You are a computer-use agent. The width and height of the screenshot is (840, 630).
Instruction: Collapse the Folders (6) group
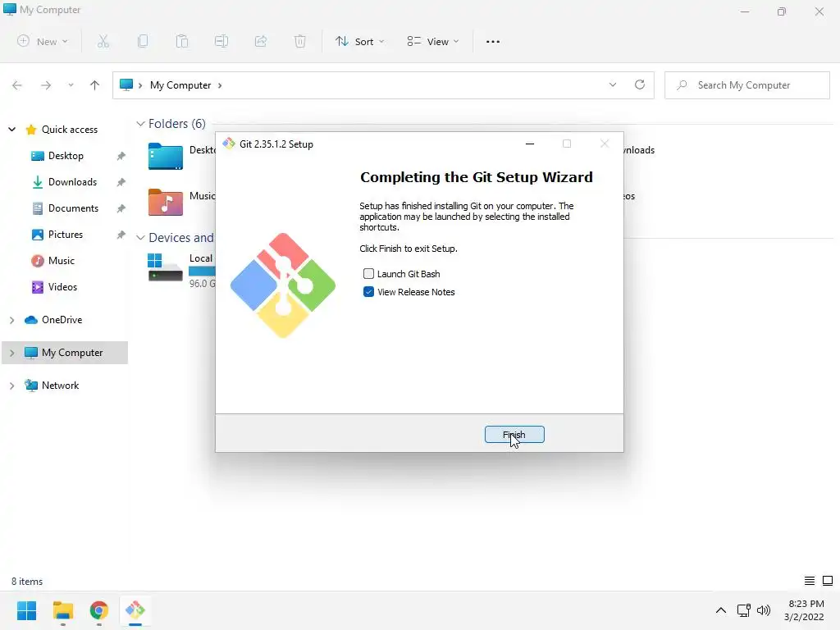click(140, 124)
